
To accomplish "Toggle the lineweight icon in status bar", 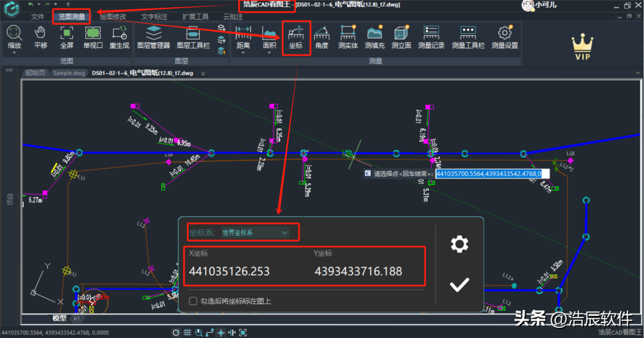I will 231,333.
